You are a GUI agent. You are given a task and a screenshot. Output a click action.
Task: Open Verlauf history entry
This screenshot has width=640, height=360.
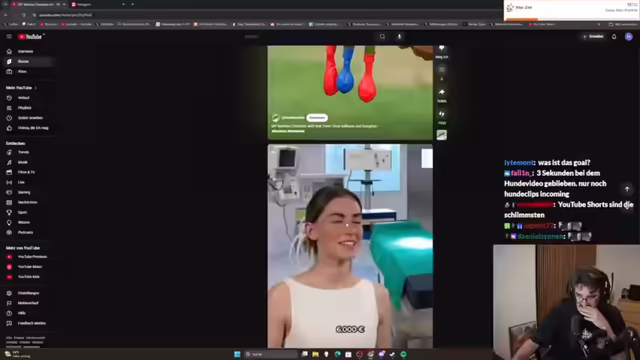27,98
